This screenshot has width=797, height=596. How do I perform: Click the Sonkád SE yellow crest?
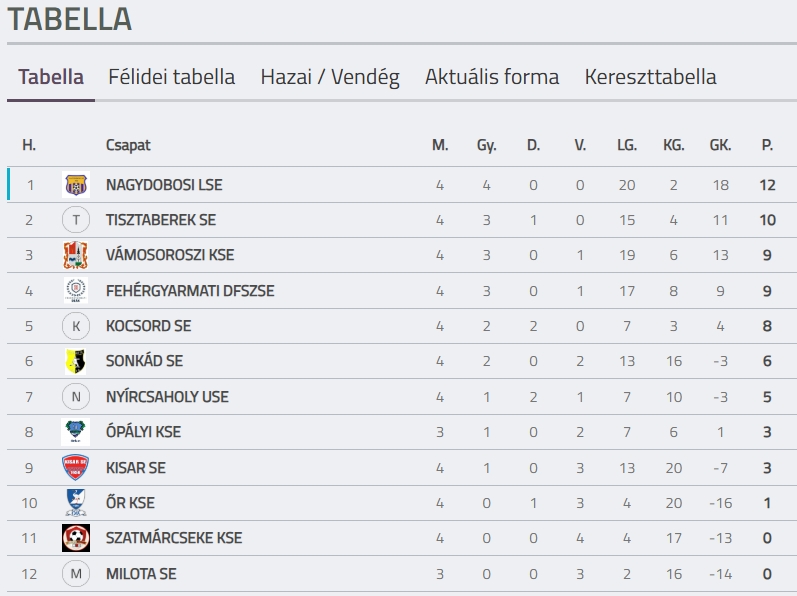[76, 361]
